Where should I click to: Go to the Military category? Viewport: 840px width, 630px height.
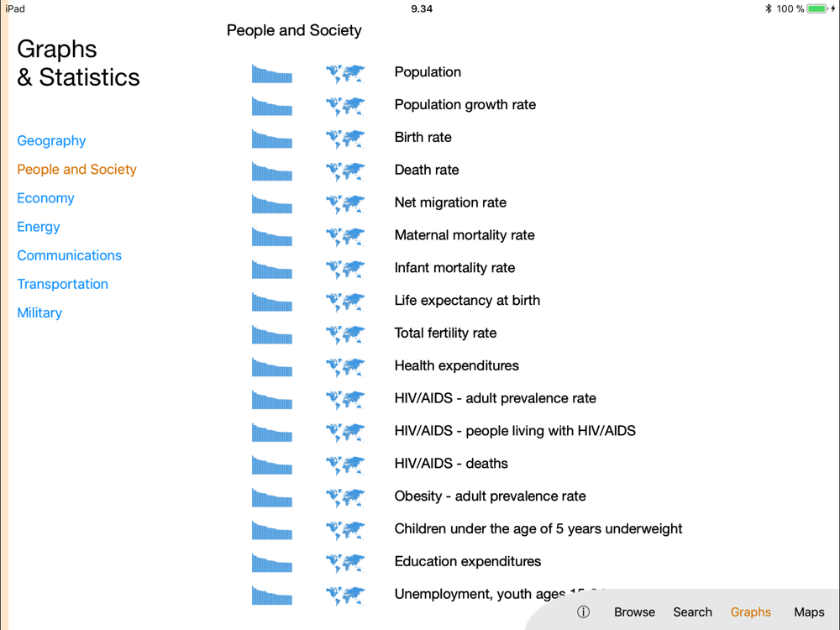click(x=39, y=312)
